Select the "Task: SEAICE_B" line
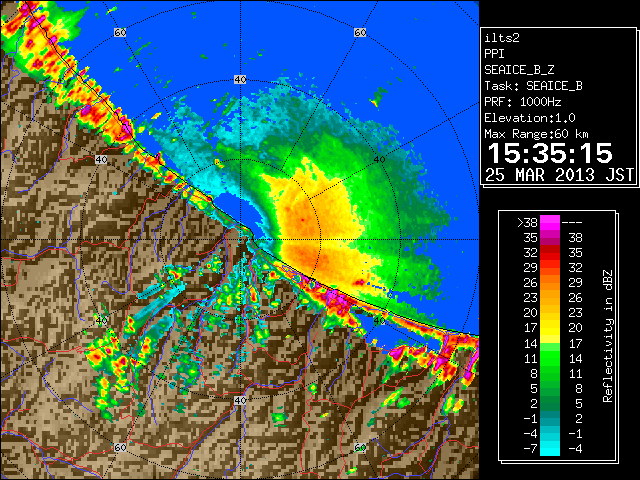The width and height of the screenshot is (640, 480). 533,86
